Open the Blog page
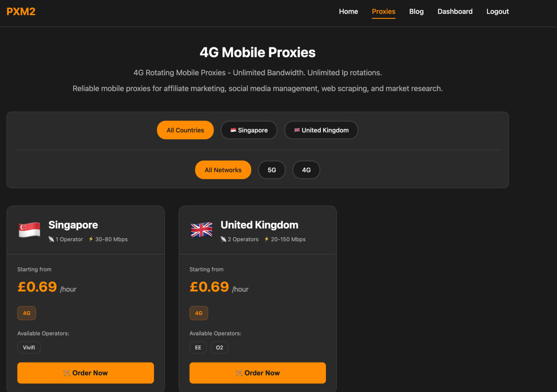 pos(416,12)
